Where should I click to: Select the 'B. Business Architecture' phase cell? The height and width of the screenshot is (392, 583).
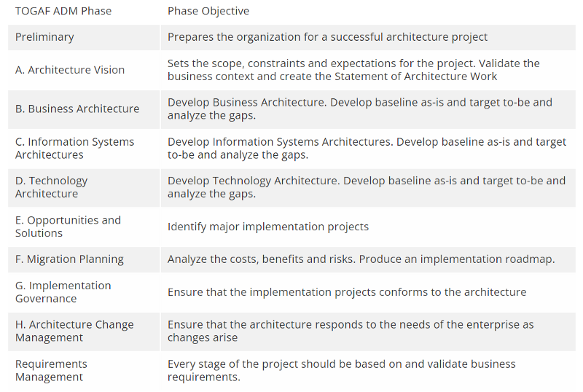point(77,109)
